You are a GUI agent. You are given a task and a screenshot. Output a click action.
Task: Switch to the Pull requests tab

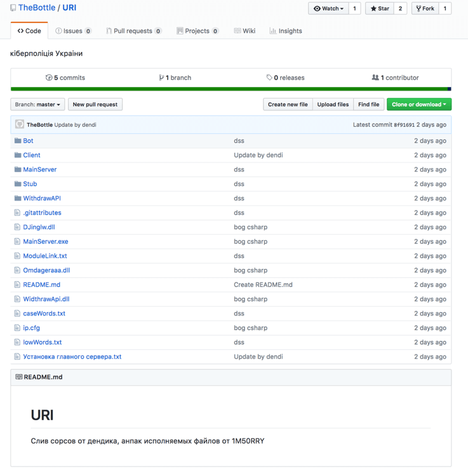point(133,31)
